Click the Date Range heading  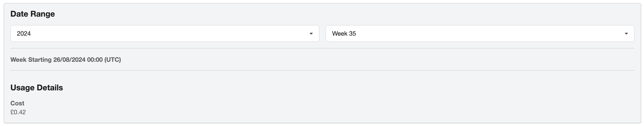pos(32,14)
